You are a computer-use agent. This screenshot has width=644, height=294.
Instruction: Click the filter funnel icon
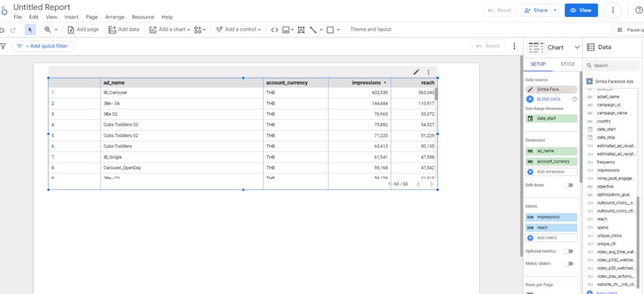pos(3,46)
